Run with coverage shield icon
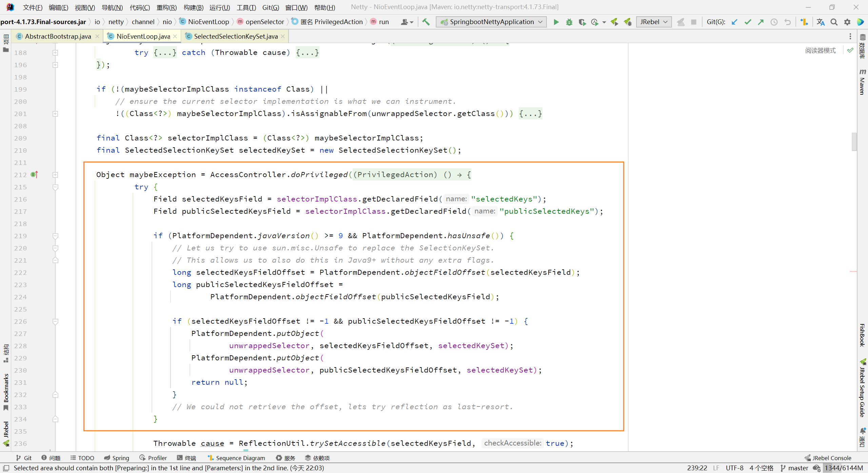Screen dimensions: 868x473 (582, 22)
